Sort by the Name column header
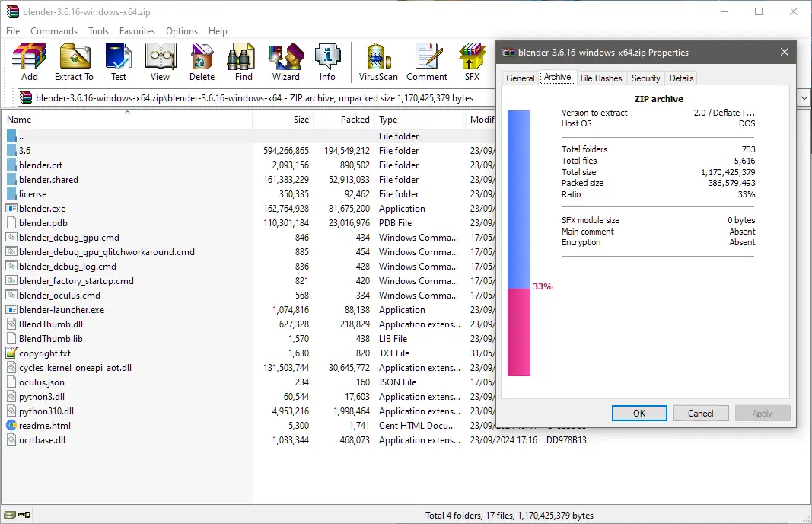The width and height of the screenshot is (812, 524). pos(127,120)
